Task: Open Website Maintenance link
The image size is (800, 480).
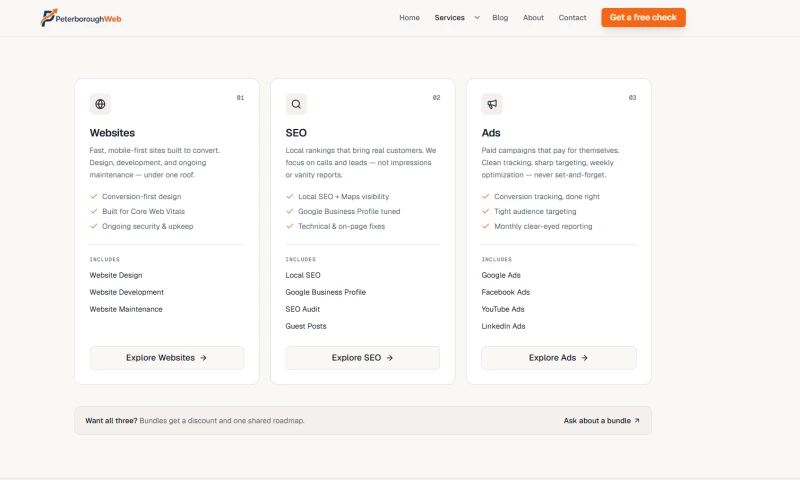Action: [126, 309]
